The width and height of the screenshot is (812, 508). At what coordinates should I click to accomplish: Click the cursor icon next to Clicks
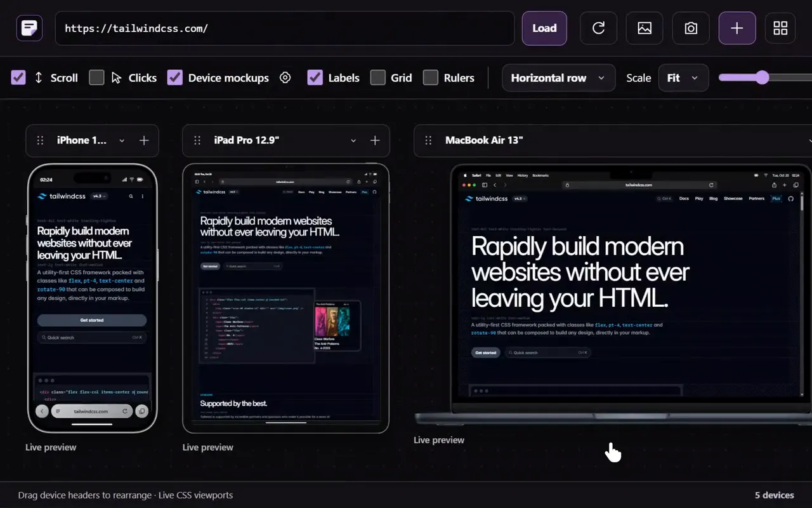tap(116, 77)
